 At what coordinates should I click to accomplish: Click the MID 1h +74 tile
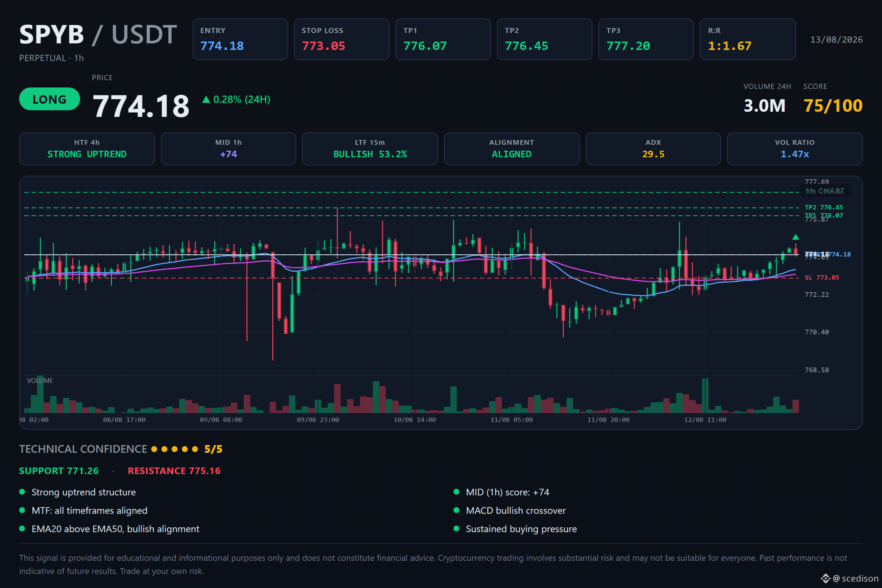point(228,149)
